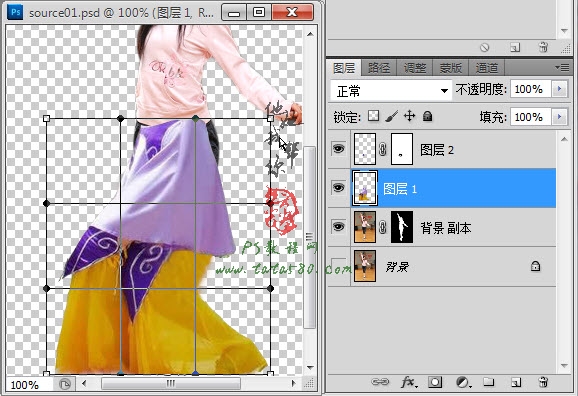Click the Photoshop Ps icon in title bar
The height and width of the screenshot is (396, 578).
pos(15,12)
